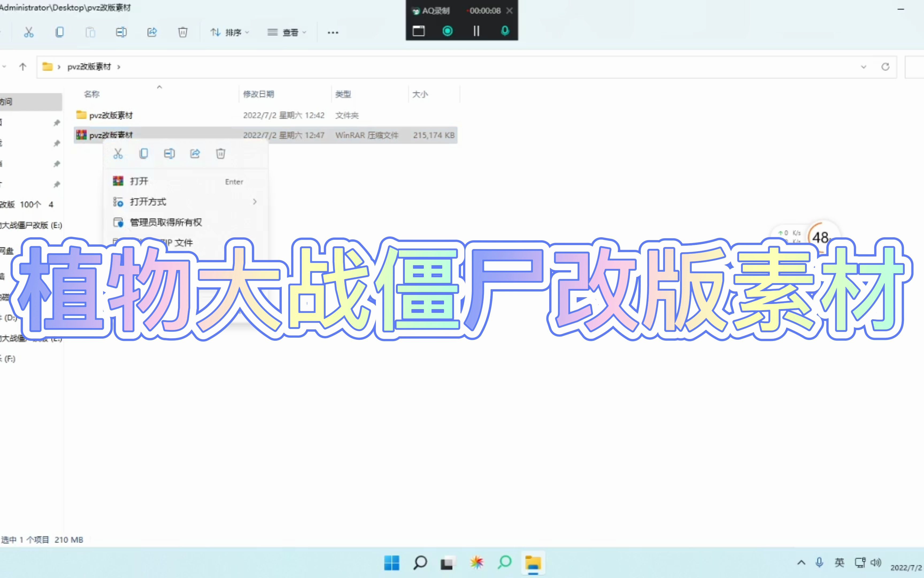Image resolution: width=924 pixels, height=578 pixels.
Task: Click the Cut icon in Explorer toolbar
Action: [x=29, y=32]
